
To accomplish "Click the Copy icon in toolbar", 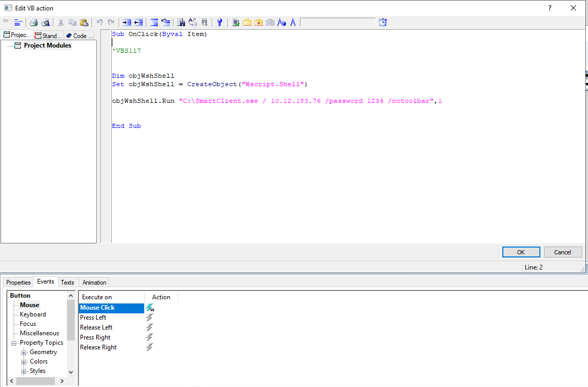I will click(72, 22).
